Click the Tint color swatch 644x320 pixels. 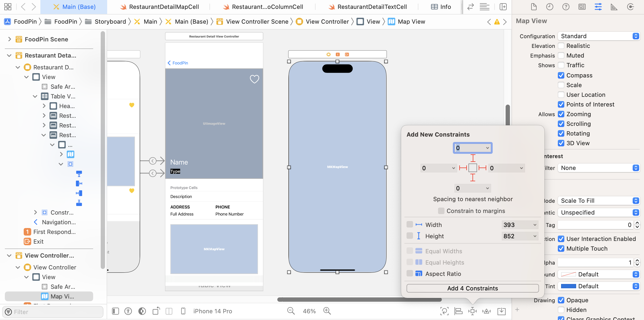568,286
